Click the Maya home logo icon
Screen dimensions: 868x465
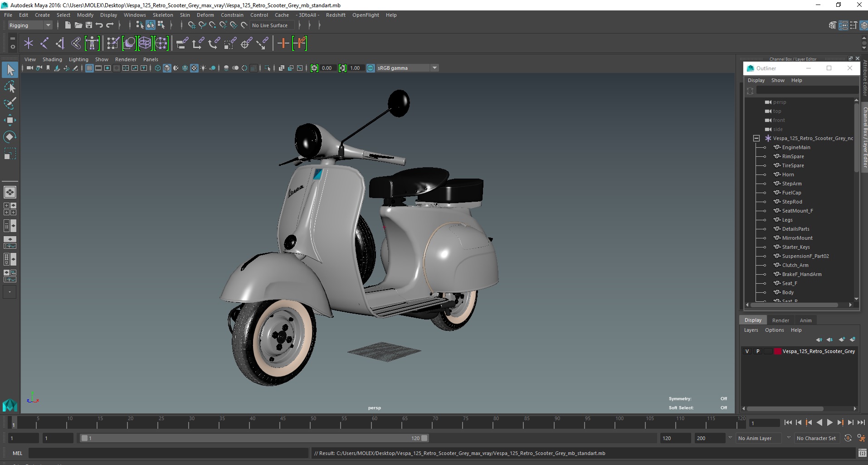10,405
